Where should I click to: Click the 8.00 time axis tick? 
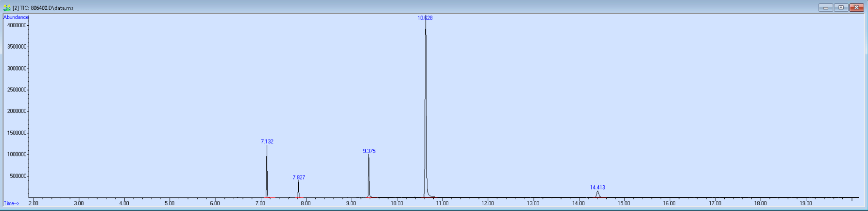click(x=306, y=203)
